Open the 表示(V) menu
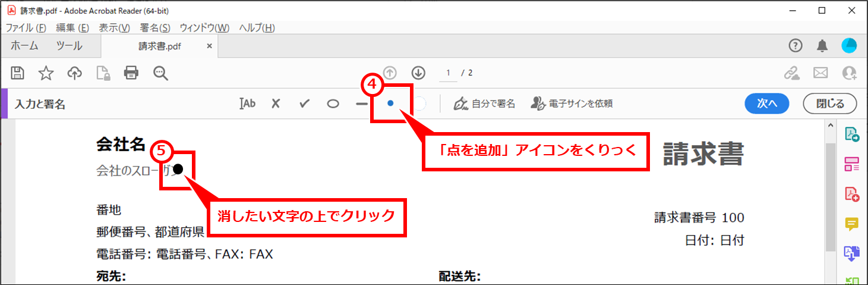The width and height of the screenshot is (868, 285). 114,28
